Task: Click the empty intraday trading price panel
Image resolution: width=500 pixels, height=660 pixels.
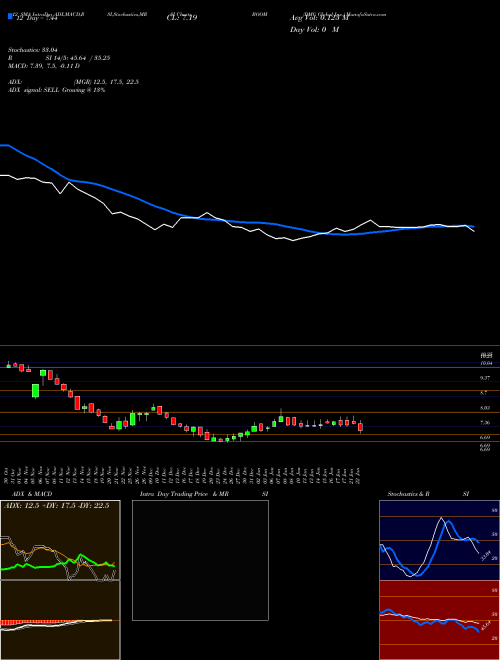Action: click(200, 560)
